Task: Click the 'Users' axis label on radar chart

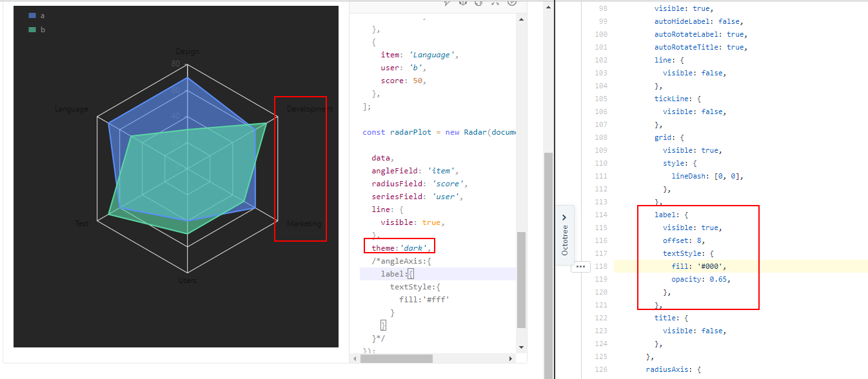Action: click(x=188, y=280)
